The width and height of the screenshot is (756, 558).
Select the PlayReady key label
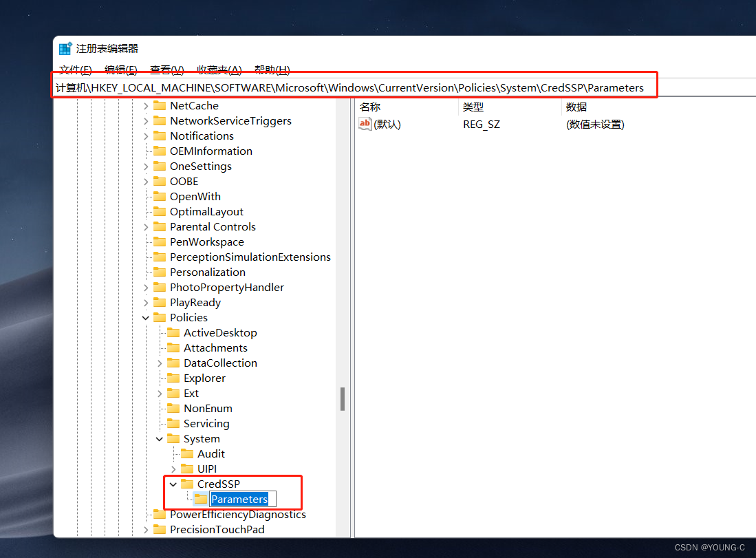coord(195,302)
